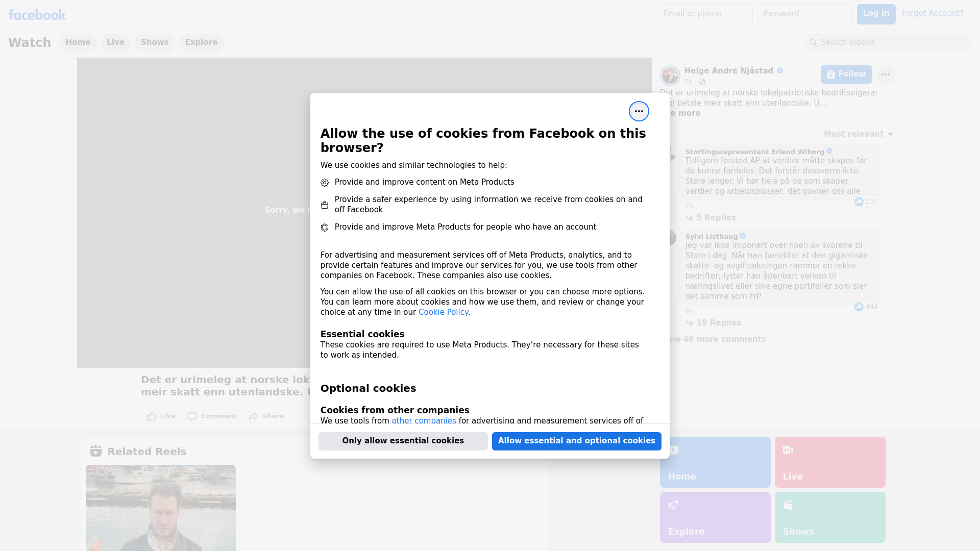The width and height of the screenshot is (980, 551).
Task: Show 444 reactions on Listhaug comment
Action: [x=866, y=307]
